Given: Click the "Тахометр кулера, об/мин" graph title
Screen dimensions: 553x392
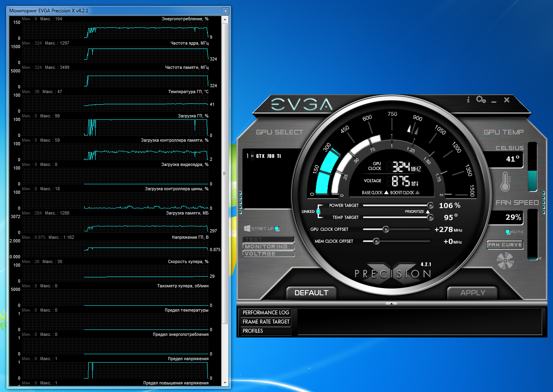Looking at the screenshot, I should [183, 286].
